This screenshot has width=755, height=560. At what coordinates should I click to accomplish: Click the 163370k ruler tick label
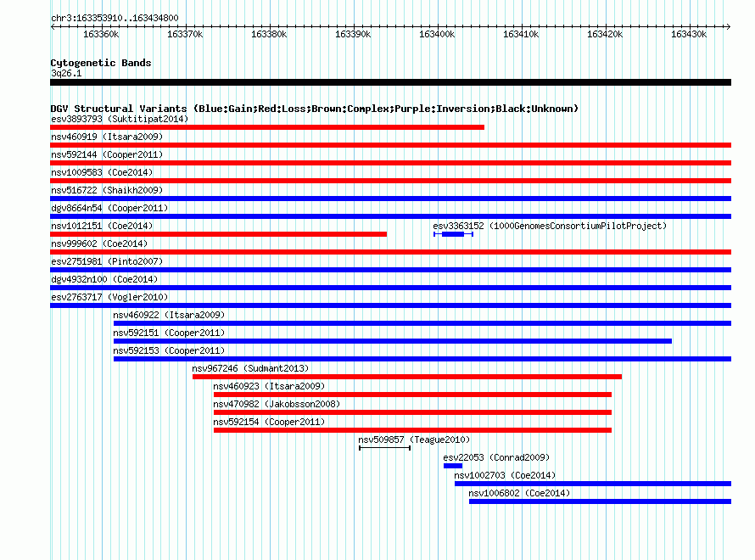tap(185, 34)
